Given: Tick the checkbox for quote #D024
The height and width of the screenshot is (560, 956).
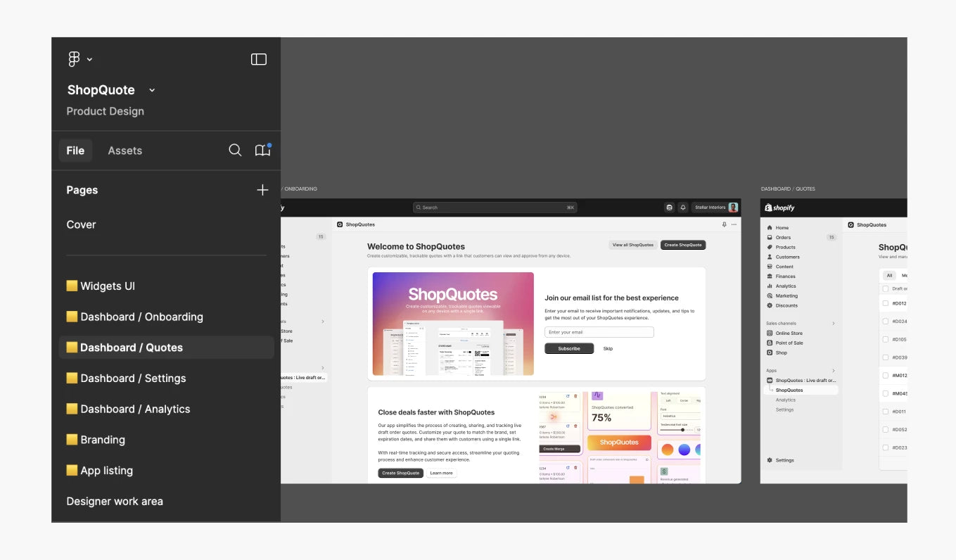Looking at the screenshot, I should coord(885,322).
